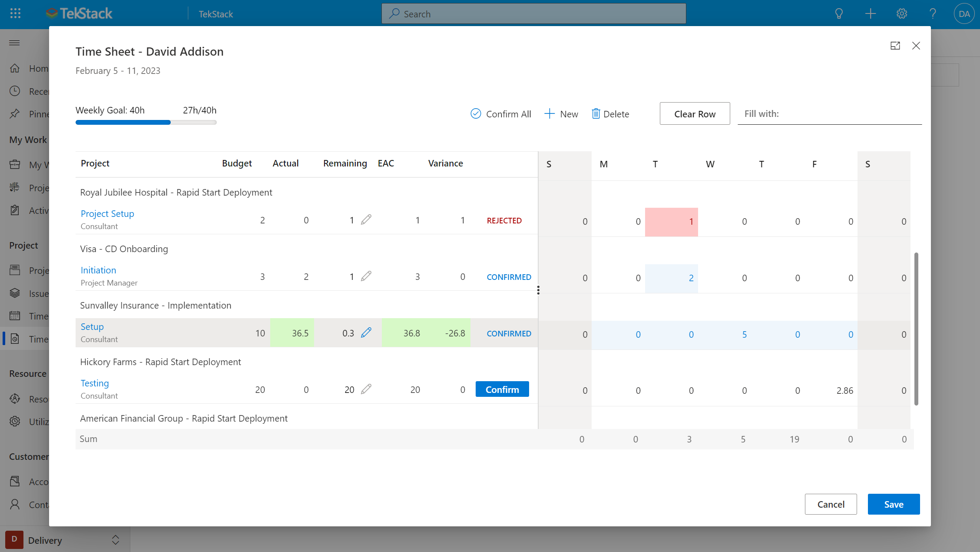Open the lightbulb assistant icon in header
The height and width of the screenshot is (552, 980).
pyautogui.click(x=839, y=14)
